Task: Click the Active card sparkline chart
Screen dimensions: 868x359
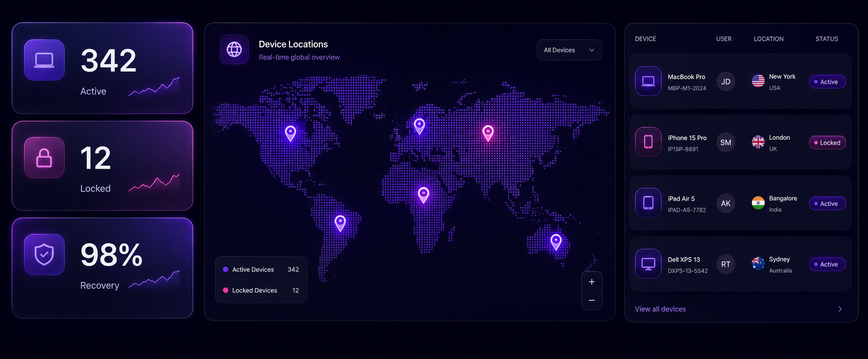Action: (154, 86)
